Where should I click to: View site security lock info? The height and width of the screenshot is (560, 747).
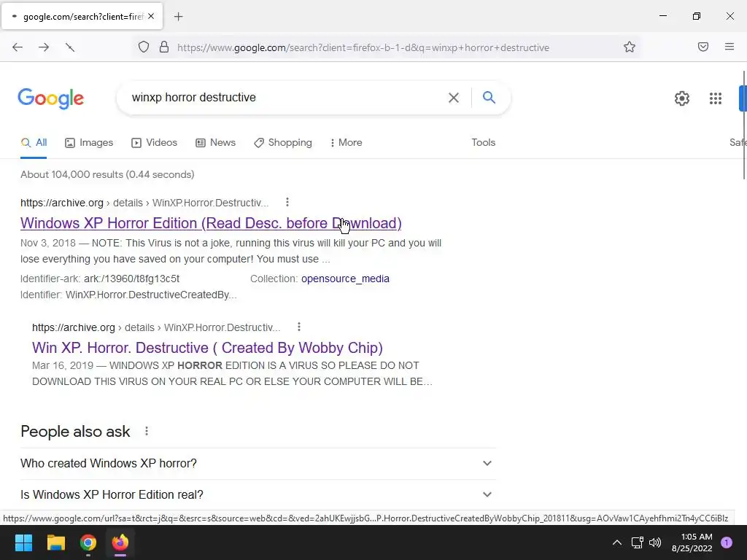click(164, 47)
